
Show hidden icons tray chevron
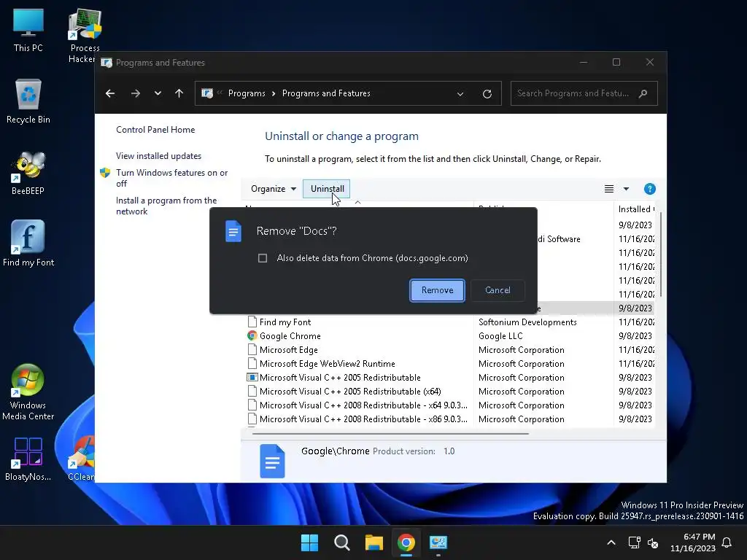pos(611,542)
